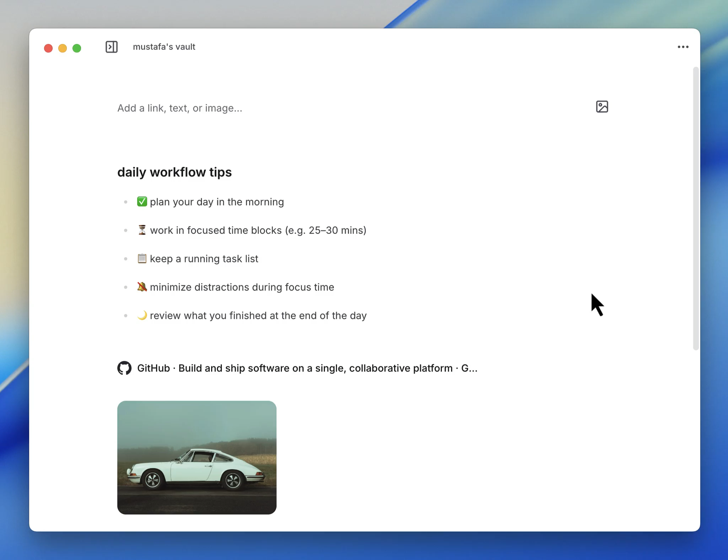Toggle the sidebar panel icon
This screenshot has width=728, height=560.
(111, 47)
